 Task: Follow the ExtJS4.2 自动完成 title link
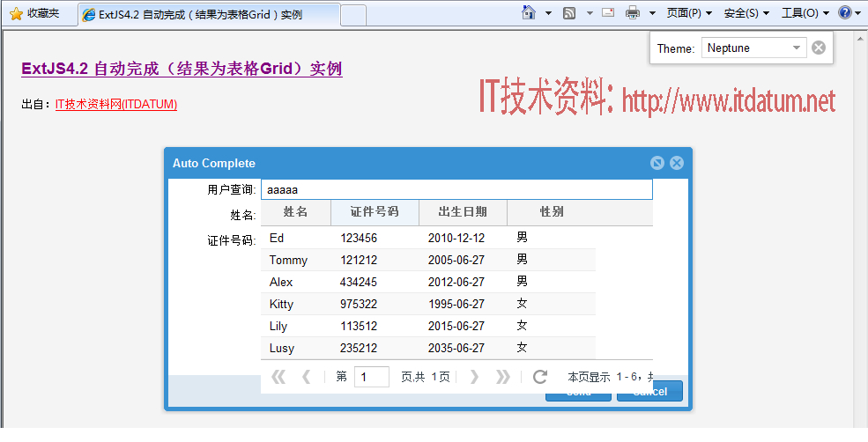coord(182,70)
